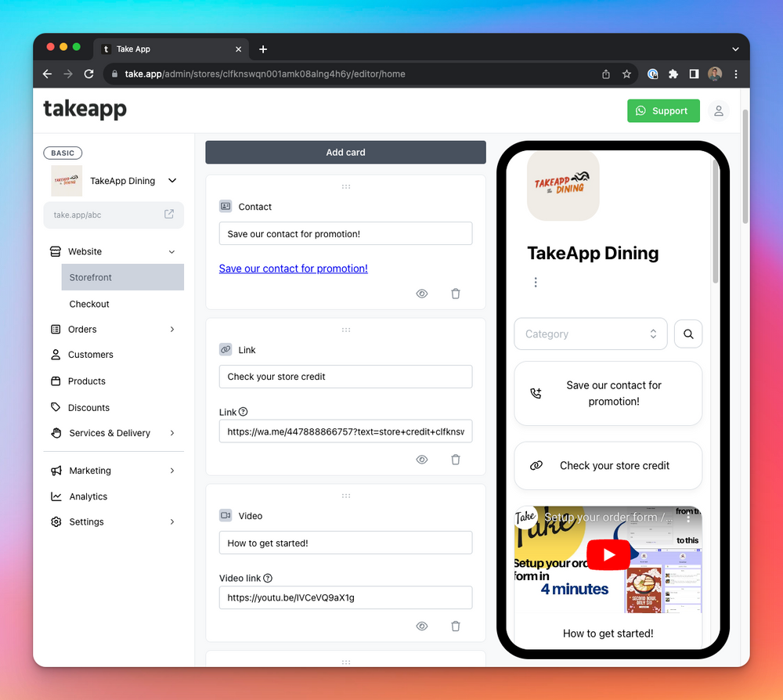This screenshot has width=783, height=700.
Task: Click the phone preview scrollbar
Action: click(715, 222)
